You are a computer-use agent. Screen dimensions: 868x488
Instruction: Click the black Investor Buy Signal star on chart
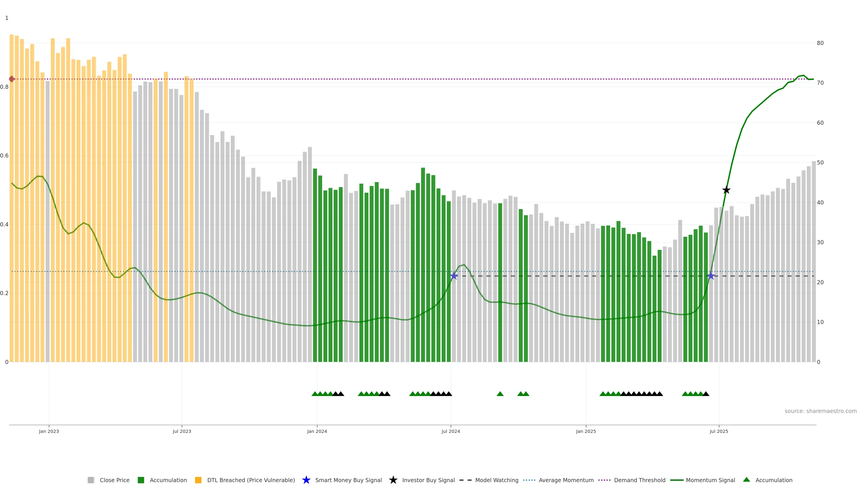(x=726, y=190)
